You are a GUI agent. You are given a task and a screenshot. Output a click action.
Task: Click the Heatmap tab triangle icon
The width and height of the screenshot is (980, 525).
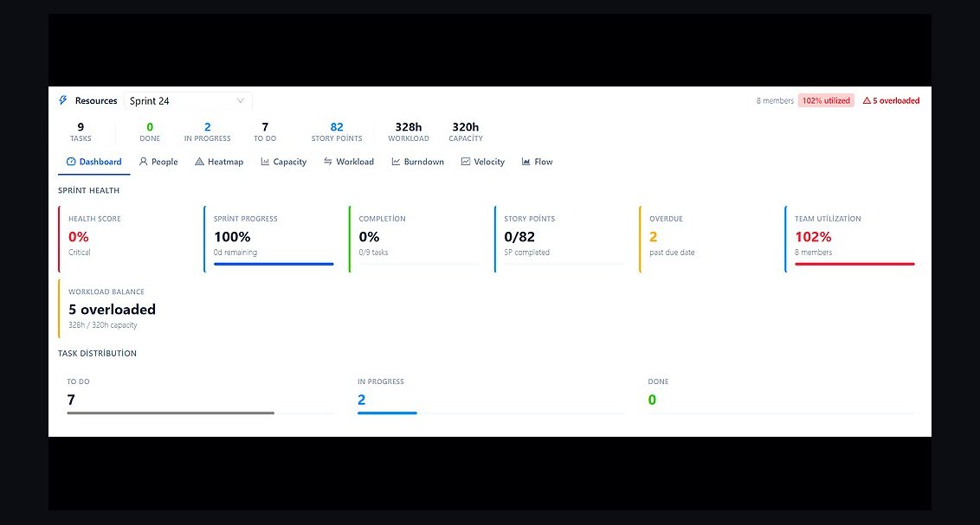point(199,162)
